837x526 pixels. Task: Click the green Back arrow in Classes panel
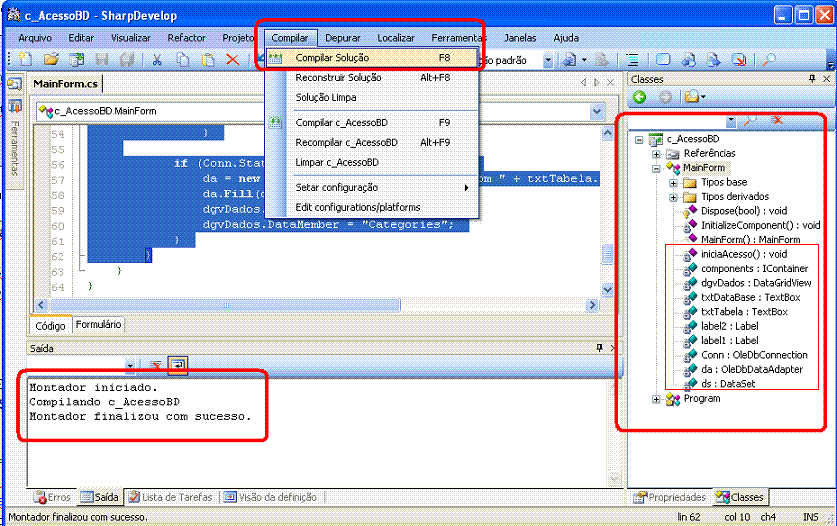639,97
